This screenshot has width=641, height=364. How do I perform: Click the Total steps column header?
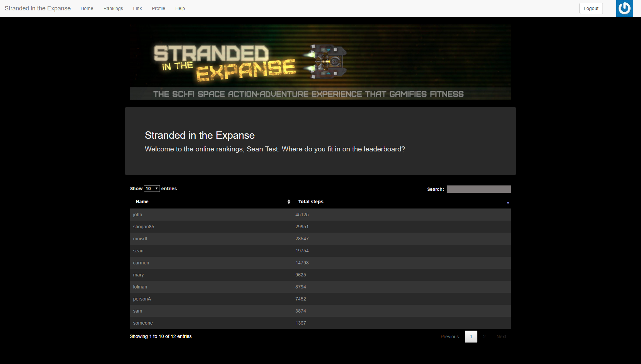click(x=402, y=202)
